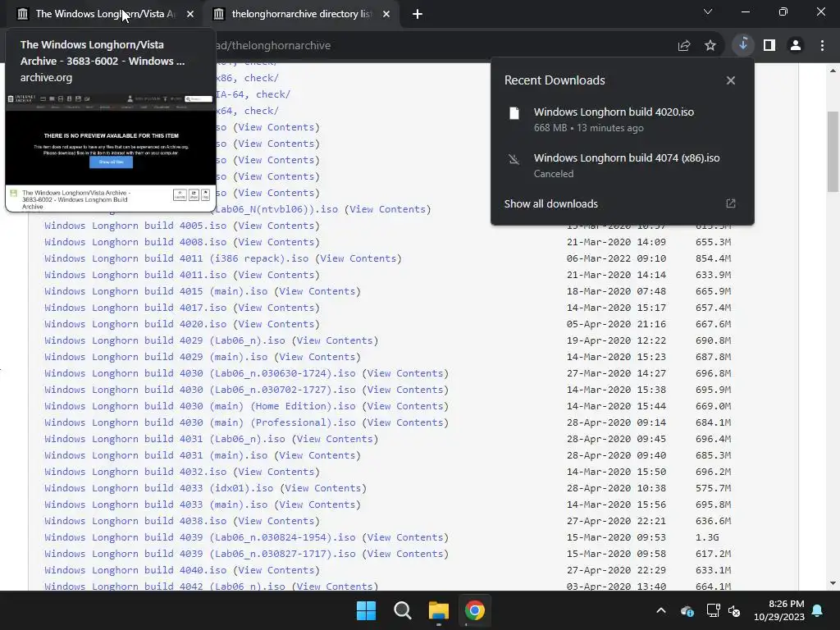Screen dimensions: 840x630
Task: Click size value 854.4M
Action: 713,258
